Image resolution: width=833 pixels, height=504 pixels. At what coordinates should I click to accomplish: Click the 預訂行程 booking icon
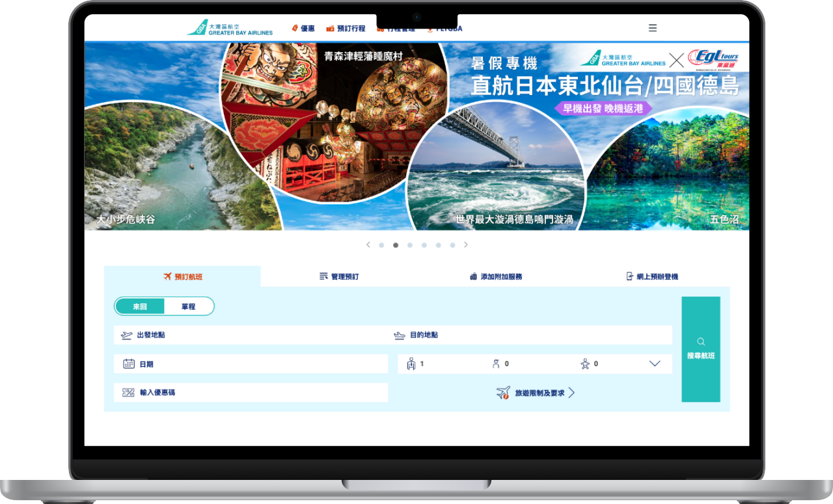point(330,28)
